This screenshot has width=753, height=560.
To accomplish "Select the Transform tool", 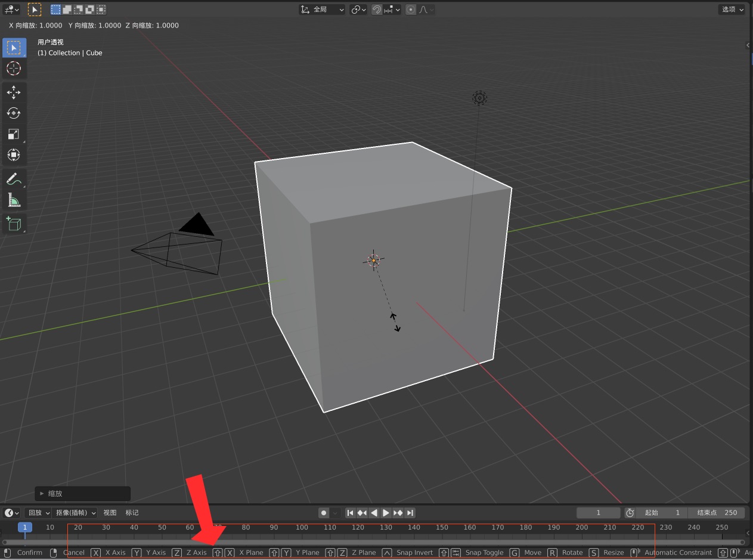I will (14, 155).
